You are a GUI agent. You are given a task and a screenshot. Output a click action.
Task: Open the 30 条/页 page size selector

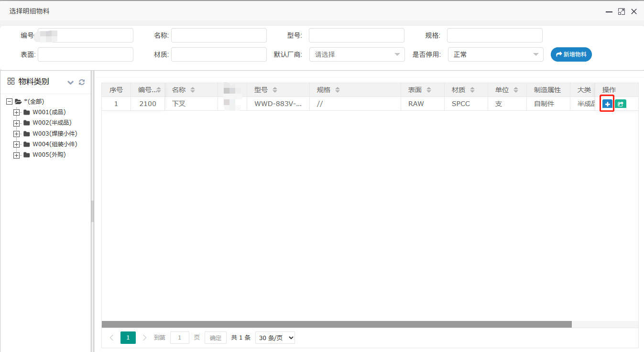pos(275,338)
